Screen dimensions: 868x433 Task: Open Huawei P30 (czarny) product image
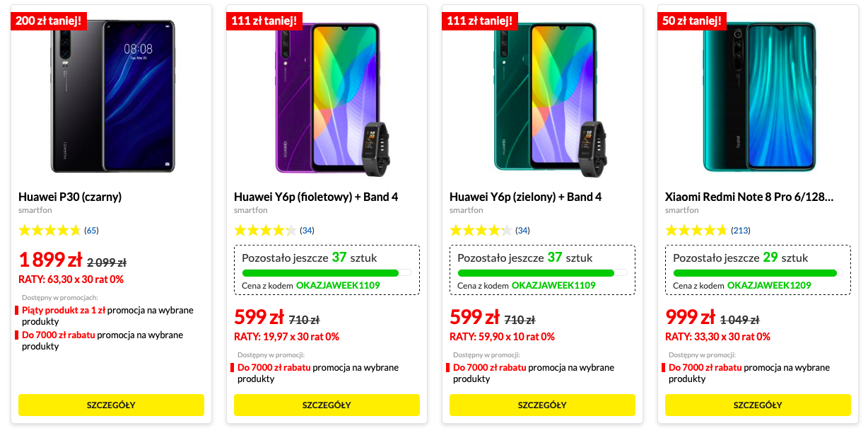tap(112, 96)
